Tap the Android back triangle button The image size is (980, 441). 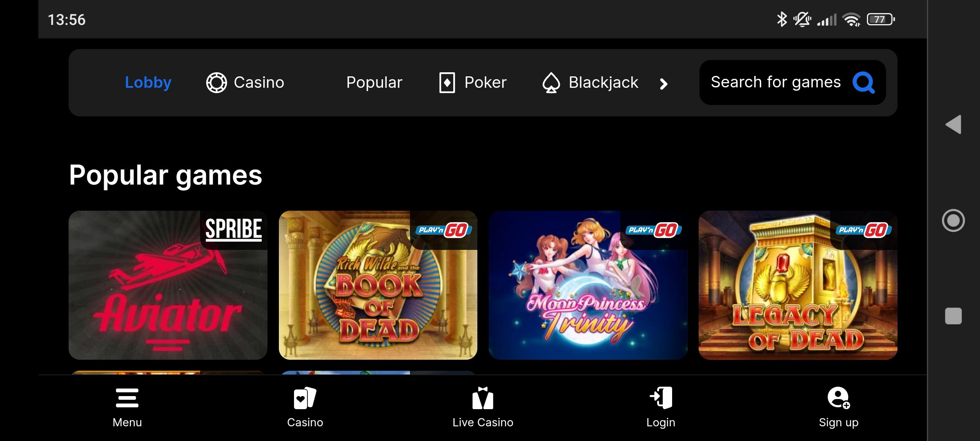point(953,125)
